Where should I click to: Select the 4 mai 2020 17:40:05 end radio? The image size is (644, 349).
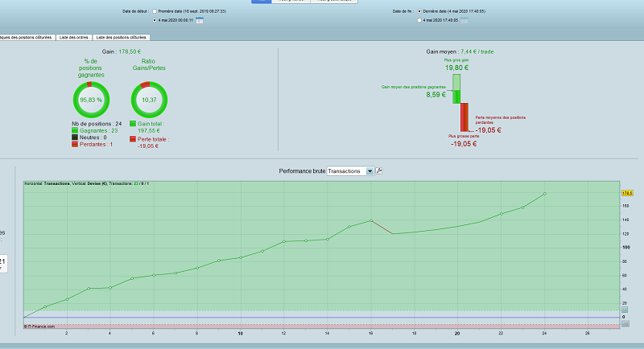coord(419,20)
